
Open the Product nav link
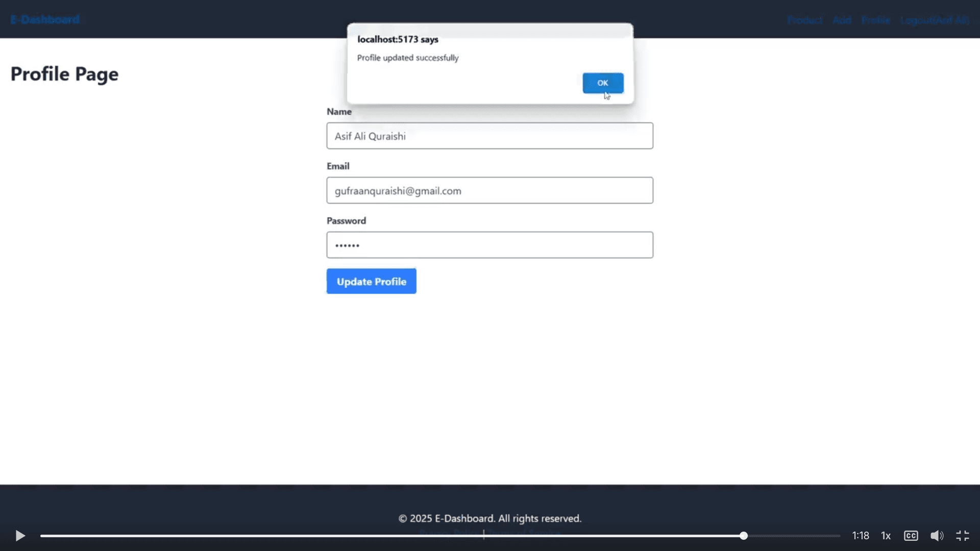point(805,20)
